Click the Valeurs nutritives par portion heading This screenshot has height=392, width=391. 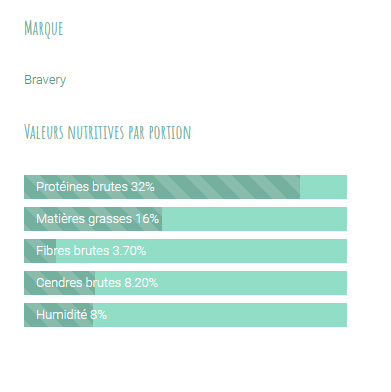click(107, 132)
